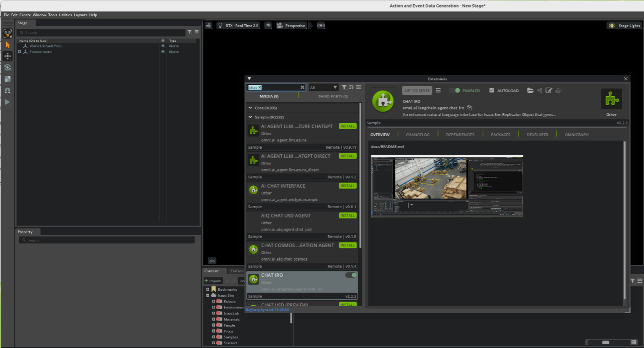Open the All category filter dropdown
This screenshot has width=644, height=348.
click(323, 87)
